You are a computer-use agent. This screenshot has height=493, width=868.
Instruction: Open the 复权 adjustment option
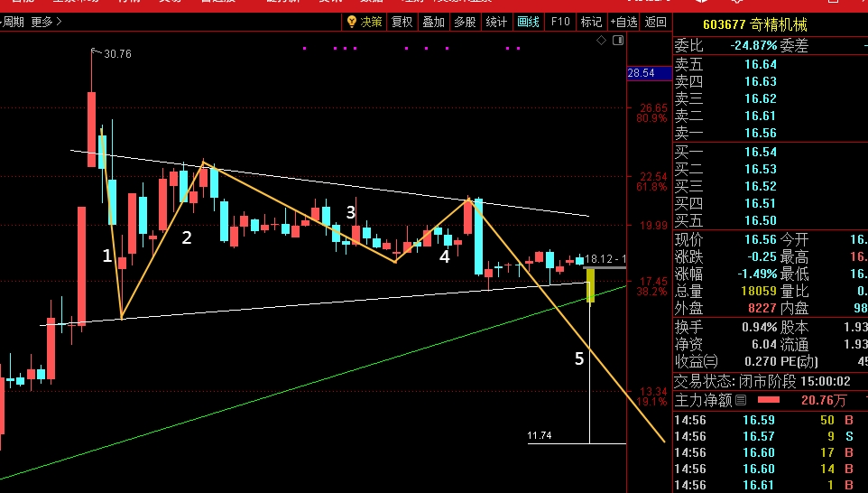402,22
